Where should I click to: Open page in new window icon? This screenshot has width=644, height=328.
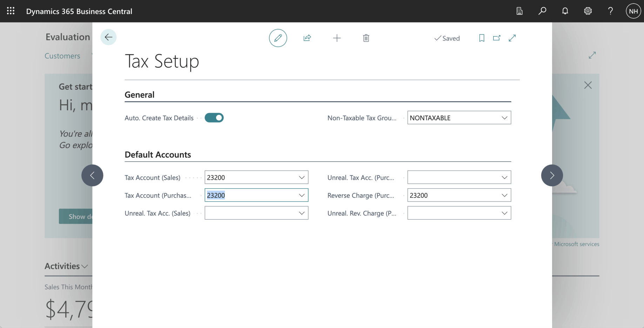[497, 38]
